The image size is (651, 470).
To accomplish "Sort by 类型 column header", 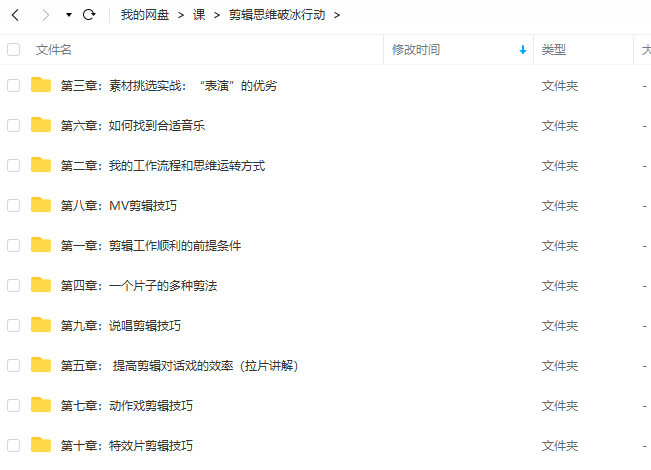I will (x=554, y=49).
